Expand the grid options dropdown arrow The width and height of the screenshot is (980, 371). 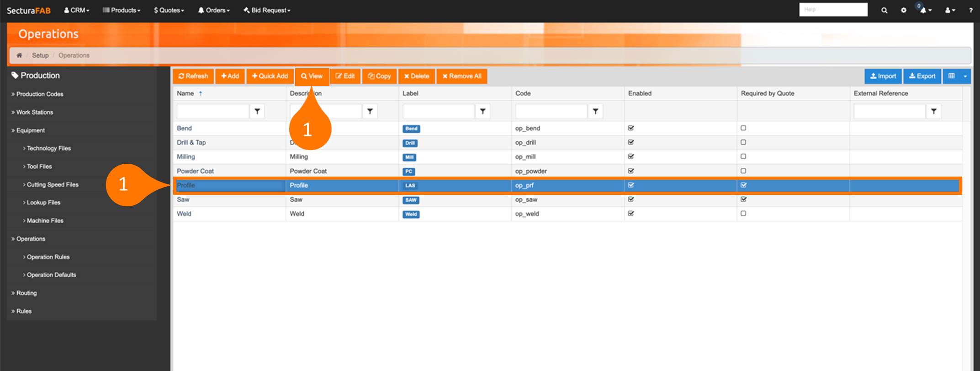(x=965, y=76)
